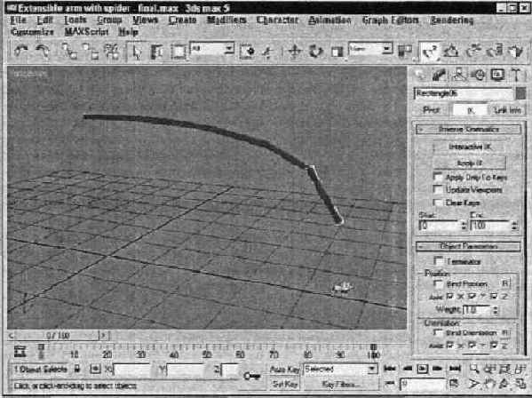The image size is (532, 398).
Task: Toggle Position Axis X checkbox
Action: (x=450, y=297)
